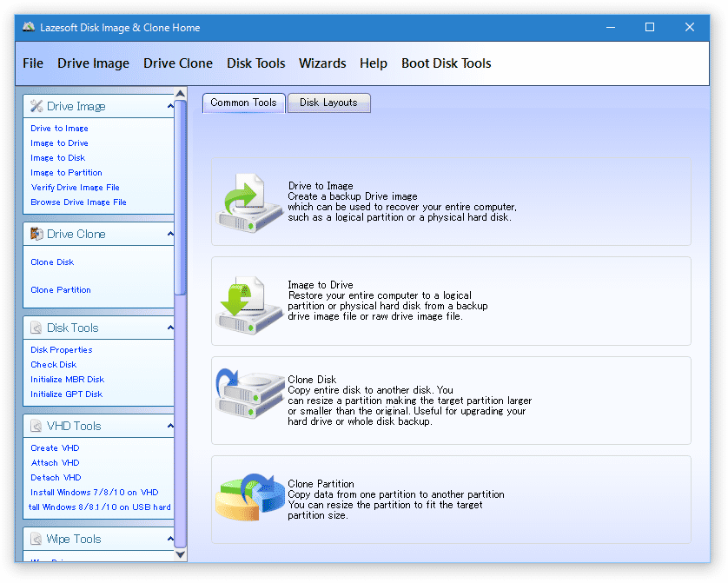Click the Drive to Image hard-disk icon
The image size is (728, 583).
point(249,202)
